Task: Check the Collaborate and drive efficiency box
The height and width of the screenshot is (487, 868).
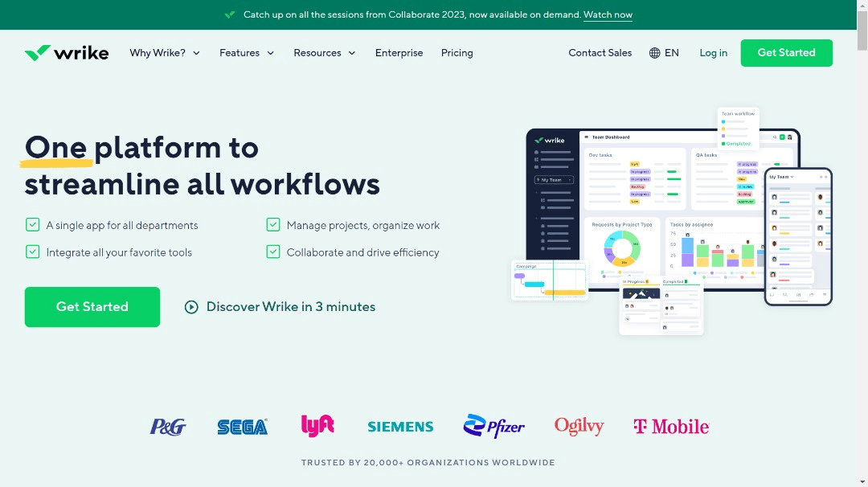Action: point(272,252)
